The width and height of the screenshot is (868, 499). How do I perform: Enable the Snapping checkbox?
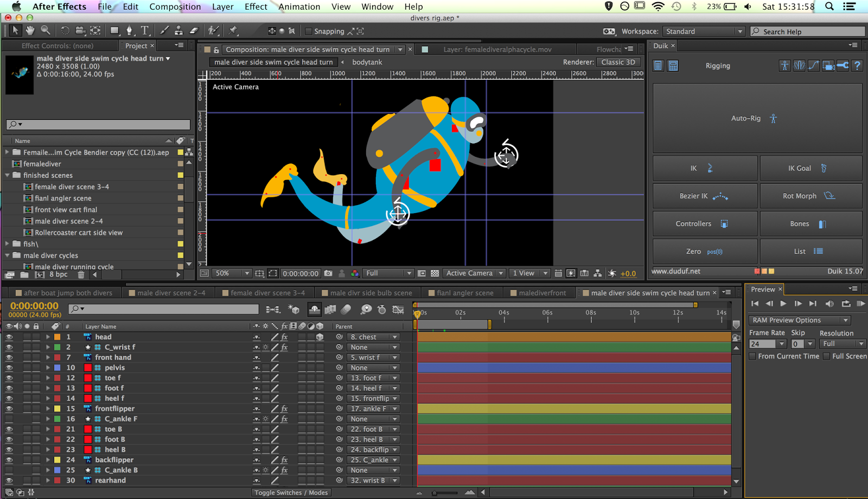coord(309,31)
